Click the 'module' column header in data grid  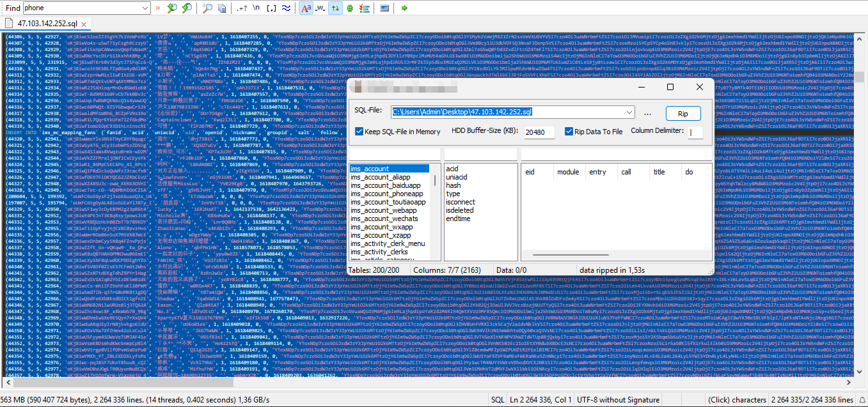click(x=570, y=172)
